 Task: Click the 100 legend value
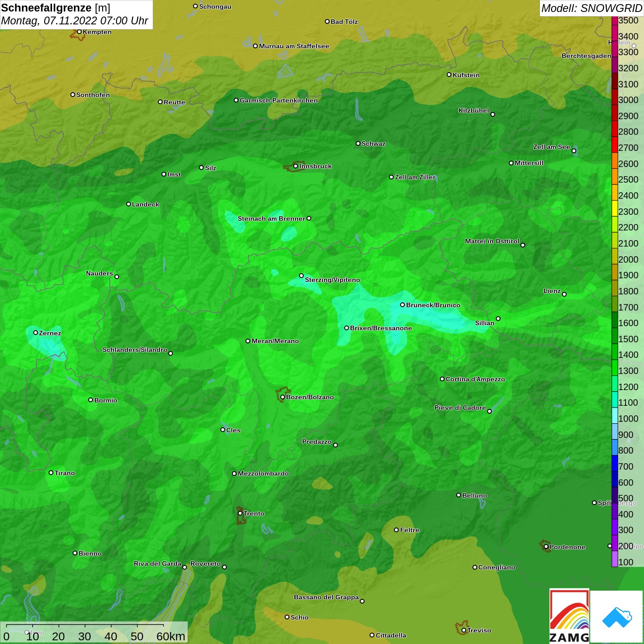[626, 562]
